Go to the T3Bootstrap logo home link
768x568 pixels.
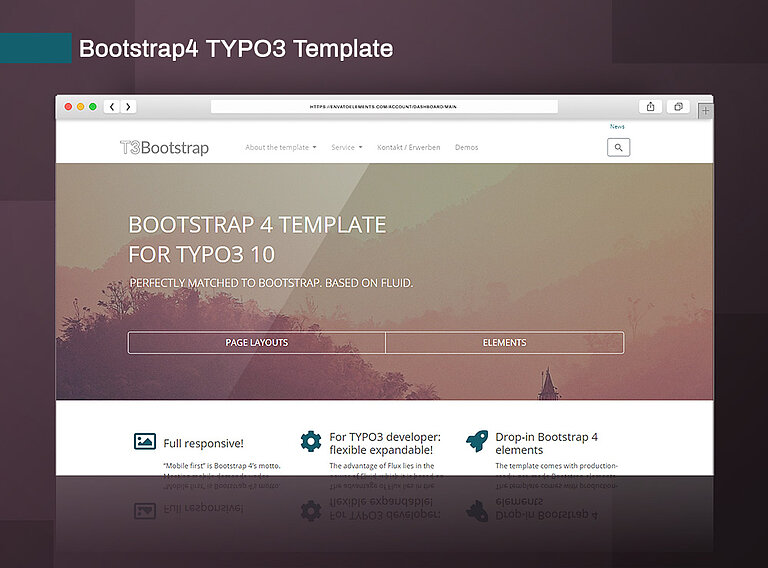coord(165,147)
